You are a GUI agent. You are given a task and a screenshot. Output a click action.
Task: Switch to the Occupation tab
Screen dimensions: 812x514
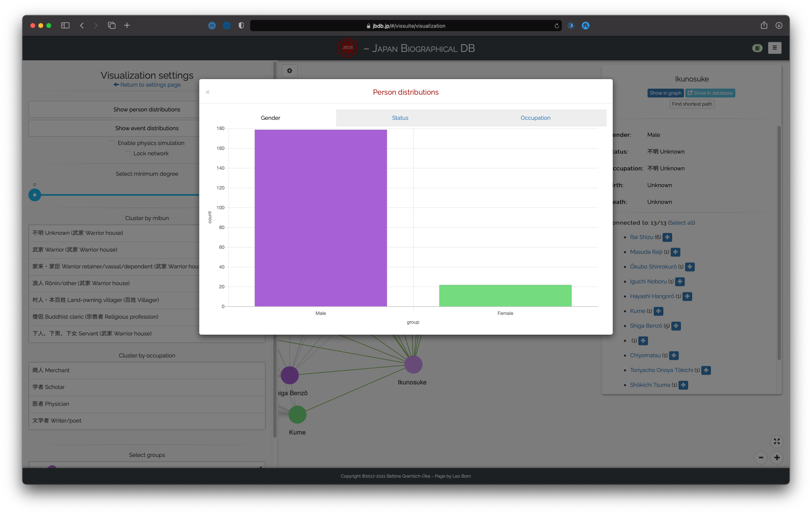click(x=535, y=118)
